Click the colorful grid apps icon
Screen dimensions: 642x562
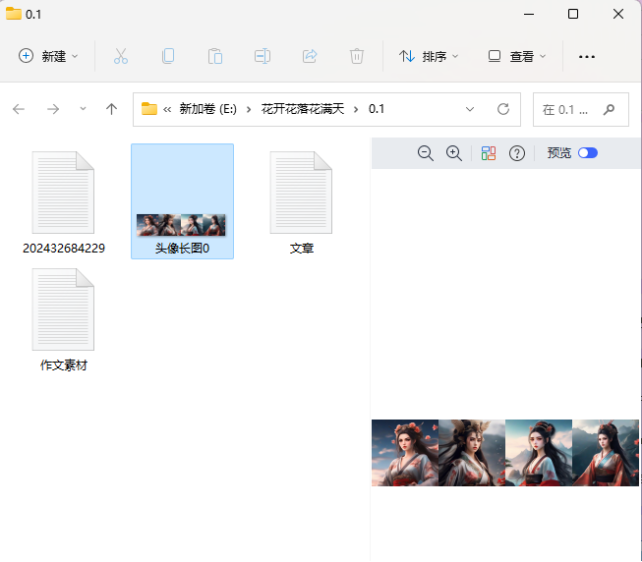(488, 153)
